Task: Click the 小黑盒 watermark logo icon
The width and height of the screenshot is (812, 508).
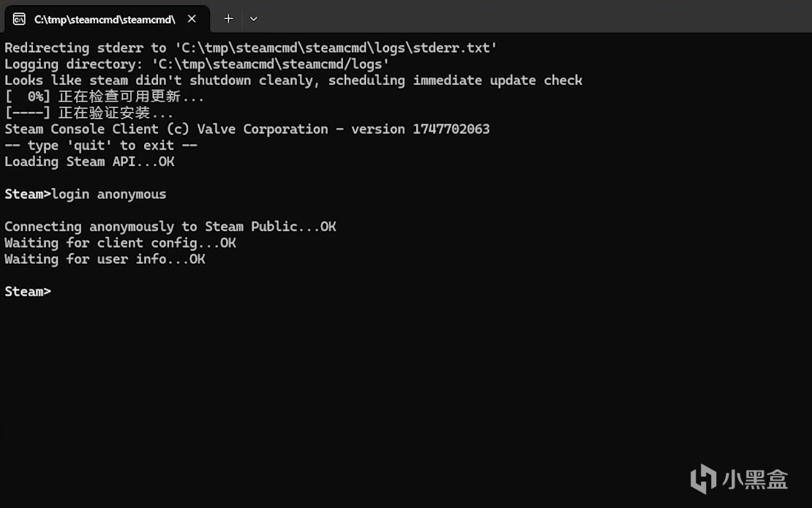Action: (x=703, y=479)
